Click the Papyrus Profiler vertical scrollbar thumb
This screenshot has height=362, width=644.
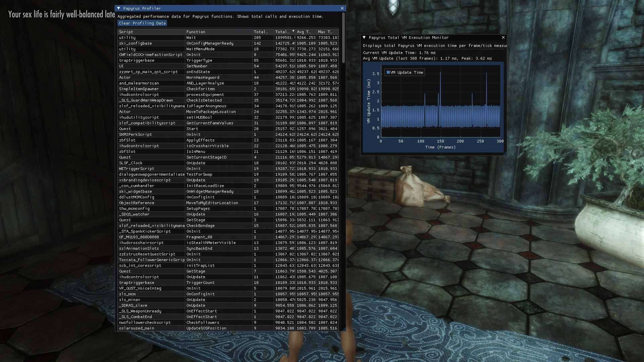coord(343,38)
